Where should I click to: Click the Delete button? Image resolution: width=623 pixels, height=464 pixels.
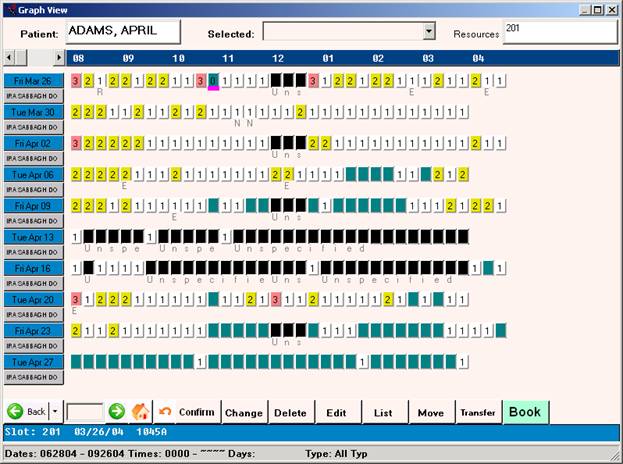(290, 412)
